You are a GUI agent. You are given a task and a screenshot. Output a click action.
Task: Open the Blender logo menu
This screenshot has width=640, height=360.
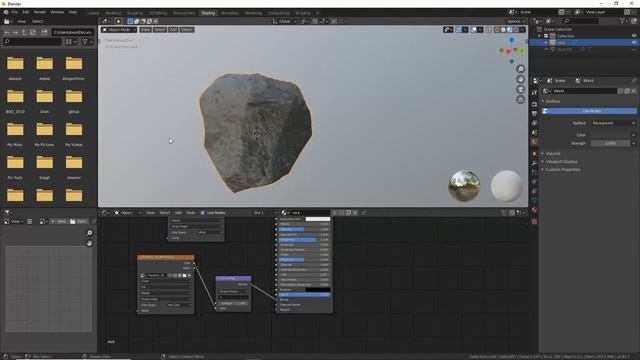pyautogui.click(x=6, y=12)
